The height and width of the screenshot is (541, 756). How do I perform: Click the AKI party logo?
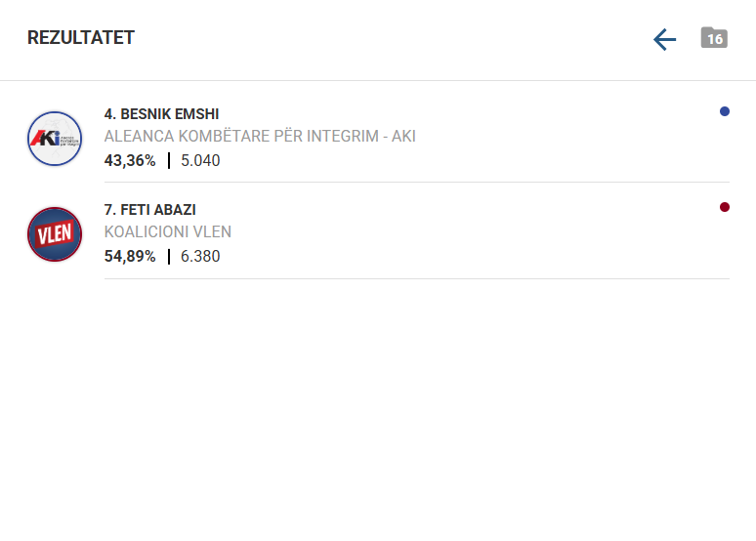[x=55, y=138]
